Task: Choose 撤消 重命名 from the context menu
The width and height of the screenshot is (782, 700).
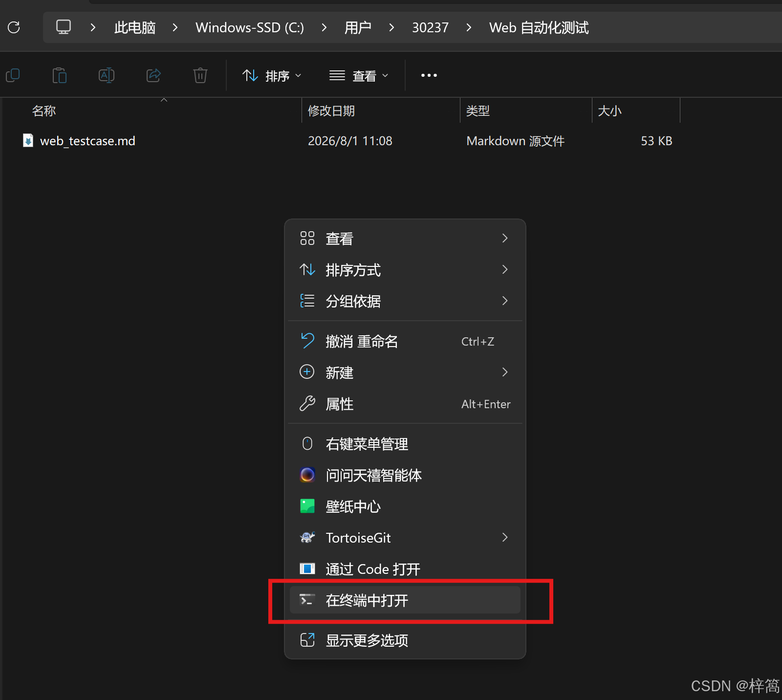Action: [x=405, y=341]
